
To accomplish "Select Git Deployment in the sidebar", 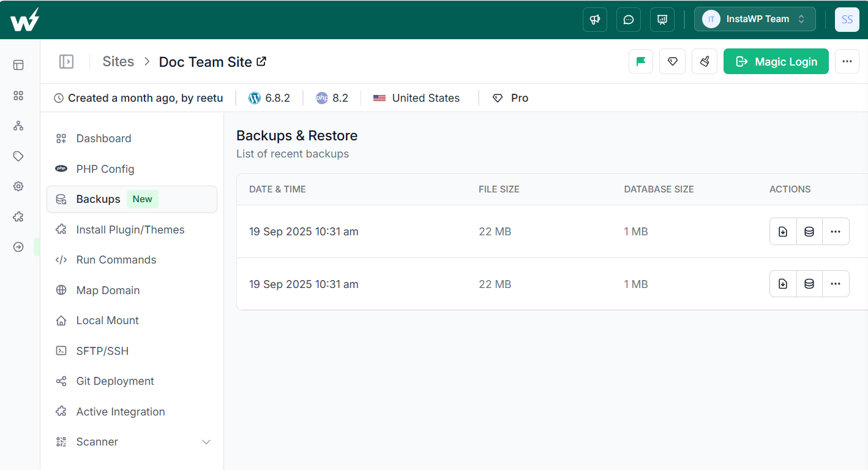I will click(114, 381).
